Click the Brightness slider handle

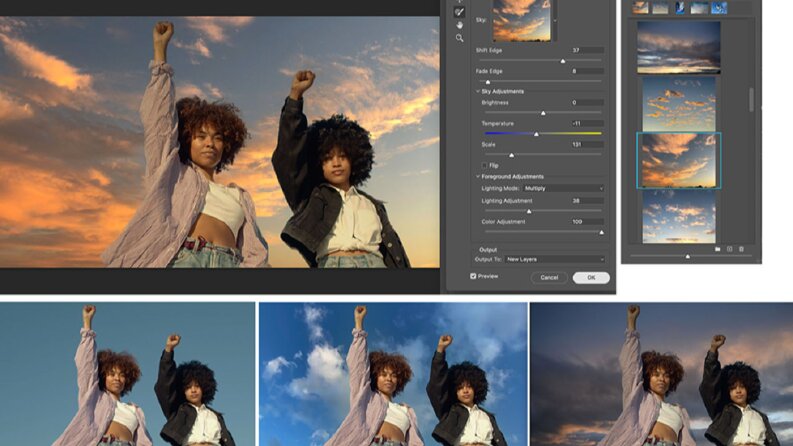[x=543, y=113]
